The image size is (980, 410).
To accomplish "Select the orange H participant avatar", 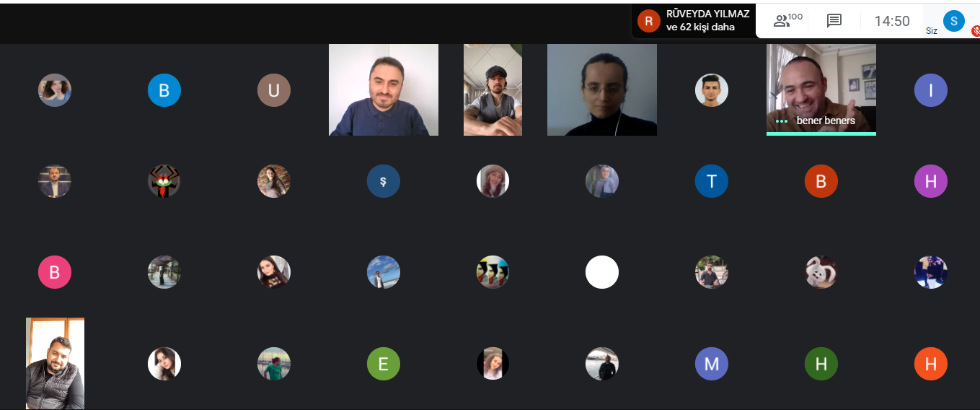I will 931,364.
